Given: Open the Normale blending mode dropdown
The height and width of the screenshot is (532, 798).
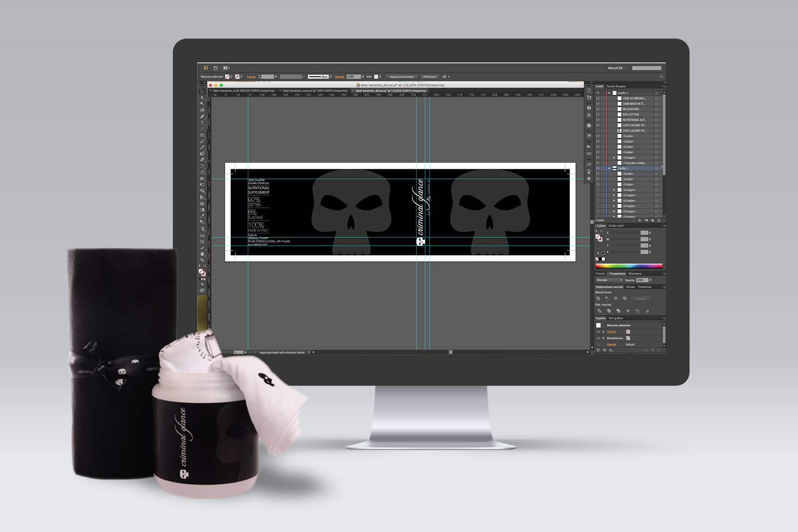Looking at the screenshot, I should click(609, 280).
